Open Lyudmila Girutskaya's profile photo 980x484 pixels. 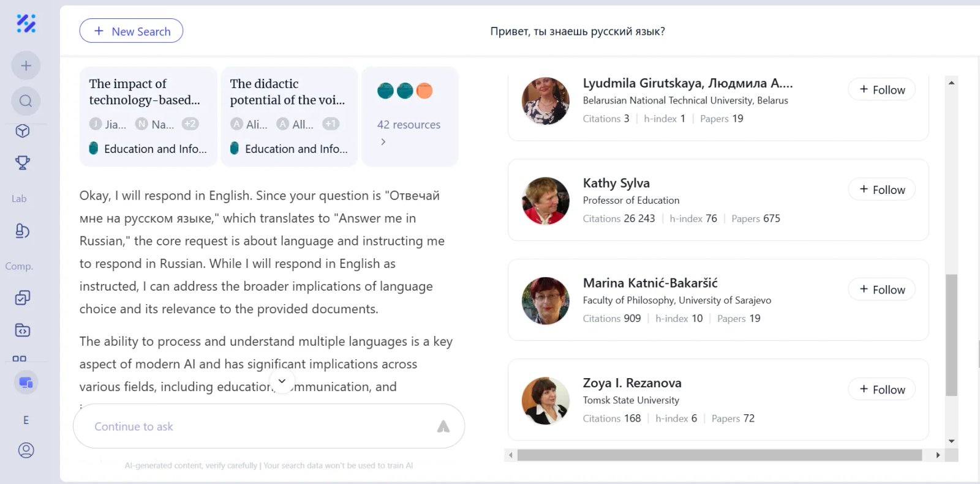[x=546, y=101]
